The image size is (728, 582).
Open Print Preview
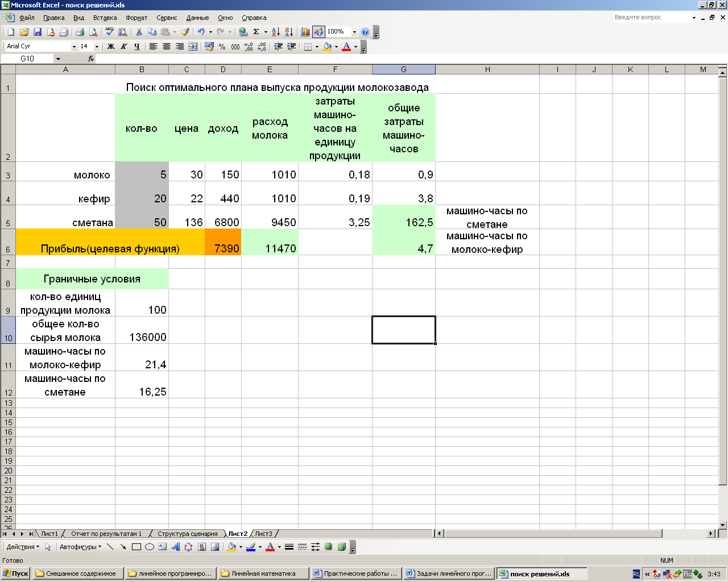[93, 32]
